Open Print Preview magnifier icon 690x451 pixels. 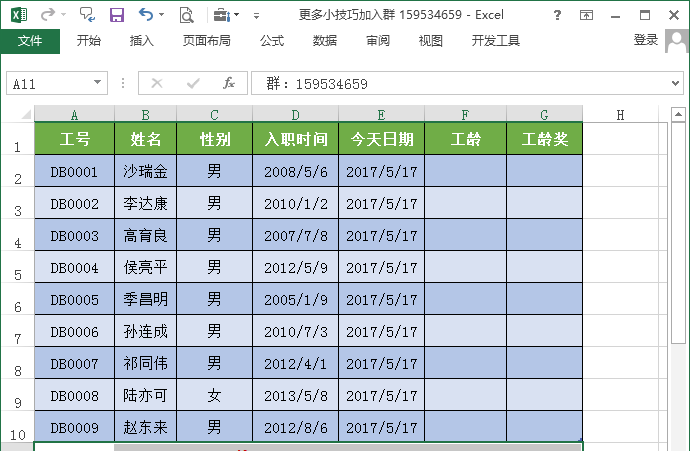click(x=187, y=15)
